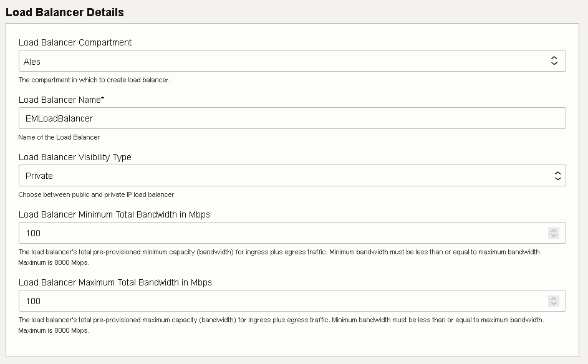
Task: Click the Minimum Total Bandwidth in Mbps label
Action: (114, 214)
